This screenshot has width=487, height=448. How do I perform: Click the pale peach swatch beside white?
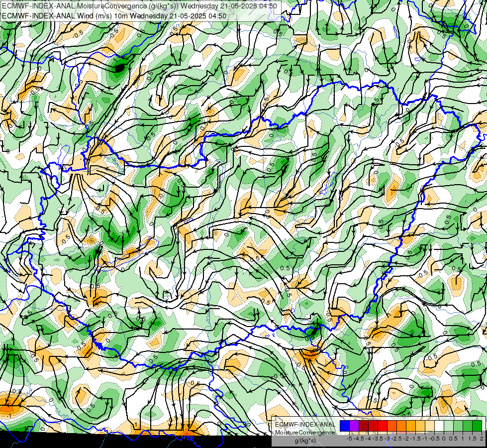[429, 426]
